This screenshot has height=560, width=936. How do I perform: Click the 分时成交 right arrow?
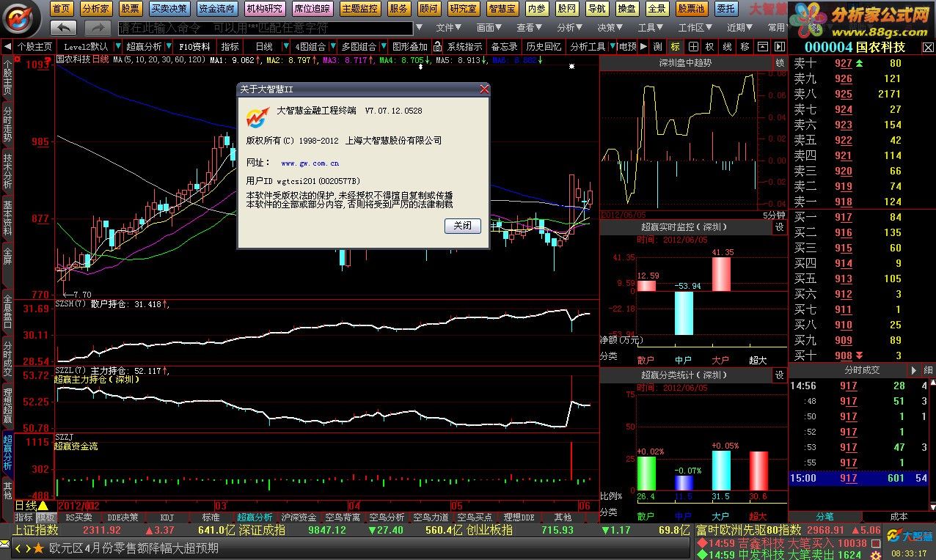click(914, 370)
